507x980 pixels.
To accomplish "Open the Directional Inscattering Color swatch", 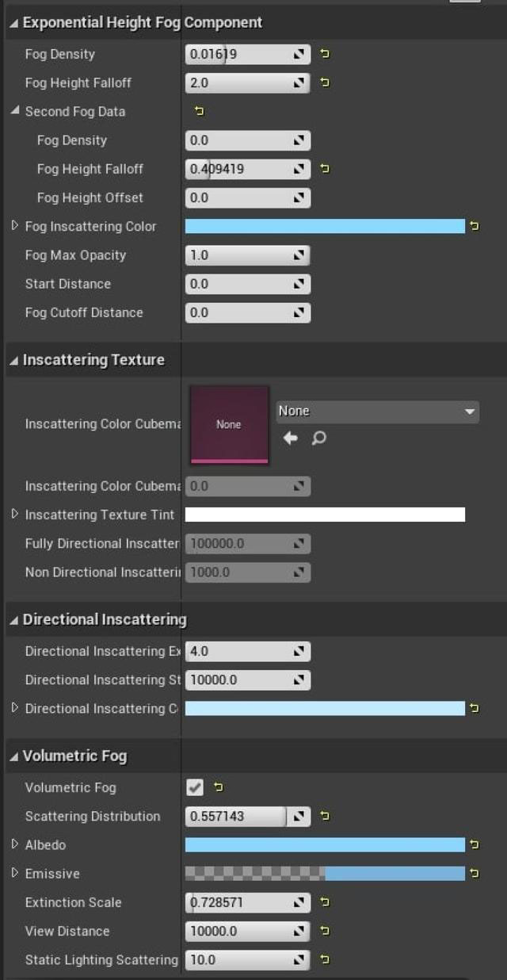I will (x=325, y=708).
